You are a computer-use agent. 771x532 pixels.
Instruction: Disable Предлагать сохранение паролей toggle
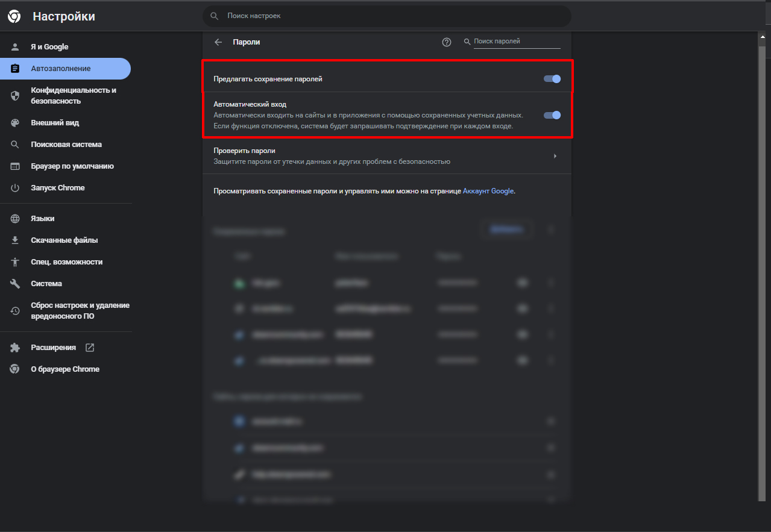coord(552,79)
